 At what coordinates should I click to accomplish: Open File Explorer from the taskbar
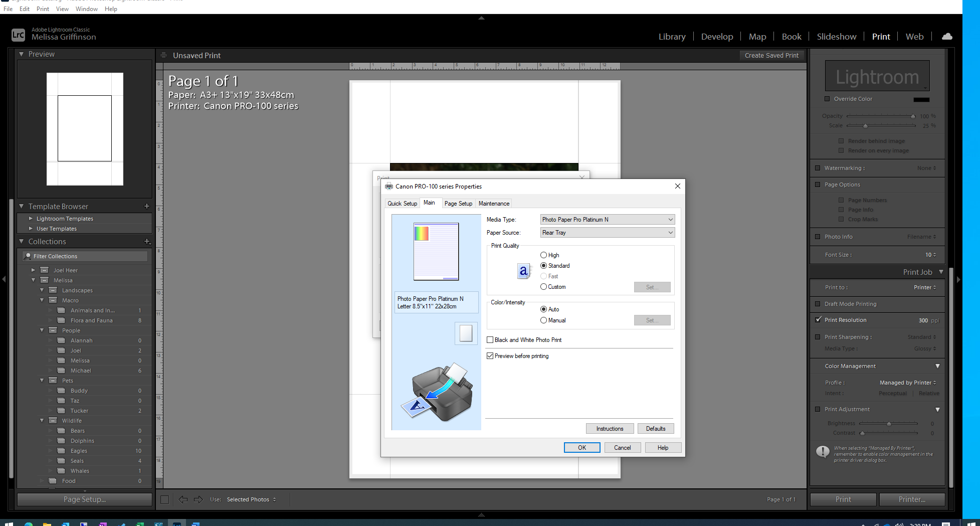point(47,524)
